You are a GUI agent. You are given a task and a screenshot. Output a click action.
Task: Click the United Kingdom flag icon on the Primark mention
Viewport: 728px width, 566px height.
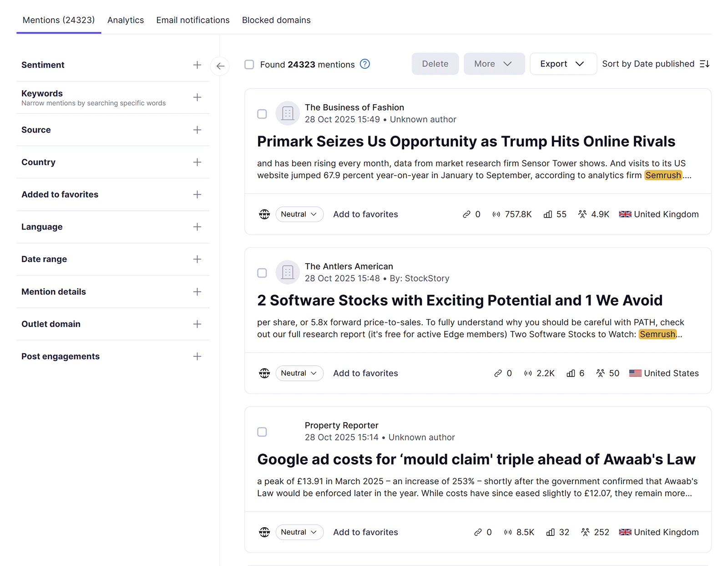coord(625,214)
